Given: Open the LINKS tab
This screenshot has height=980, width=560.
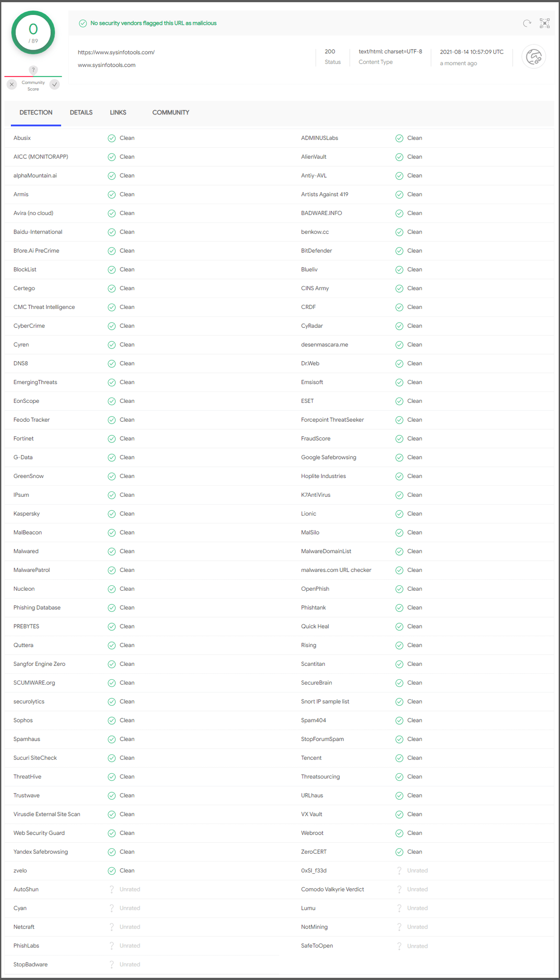Looking at the screenshot, I should pos(118,113).
